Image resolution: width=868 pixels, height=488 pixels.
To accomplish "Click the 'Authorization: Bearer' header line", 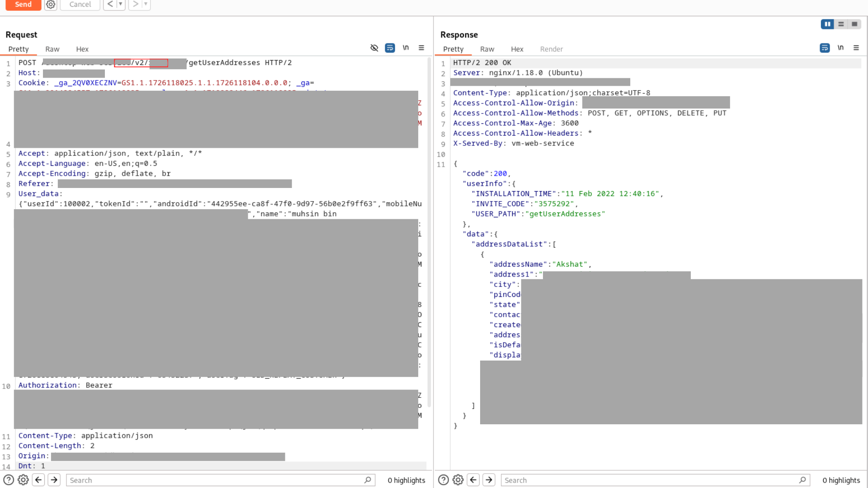I will click(x=66, y=385).
